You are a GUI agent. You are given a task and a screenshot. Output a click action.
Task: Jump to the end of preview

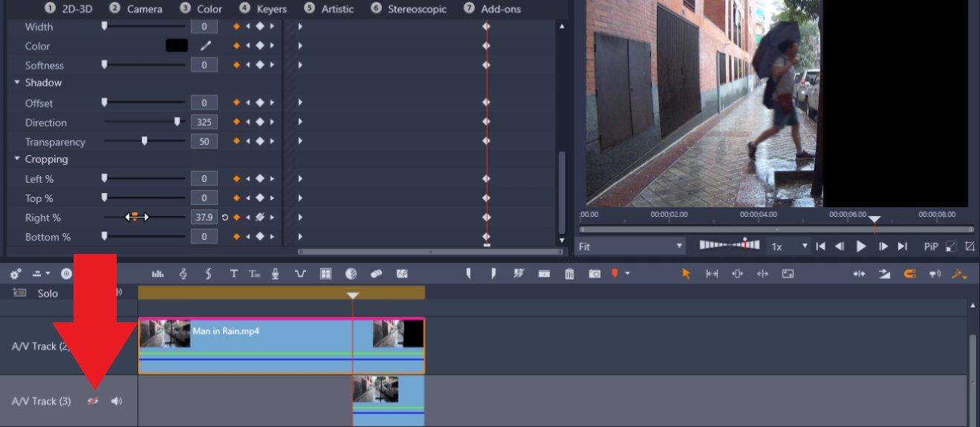point(902,246)
